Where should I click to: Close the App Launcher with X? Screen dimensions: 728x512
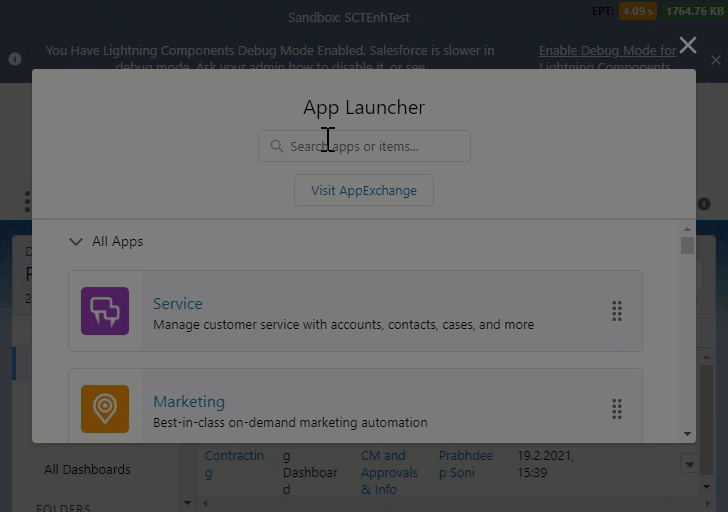click(x=688, y=45)
